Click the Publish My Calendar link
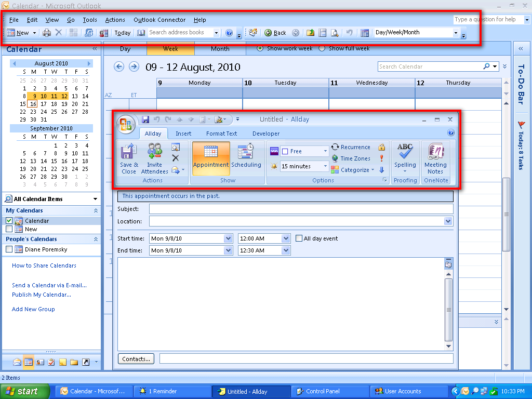The image size is (532, 399). [x=42, y=295]
